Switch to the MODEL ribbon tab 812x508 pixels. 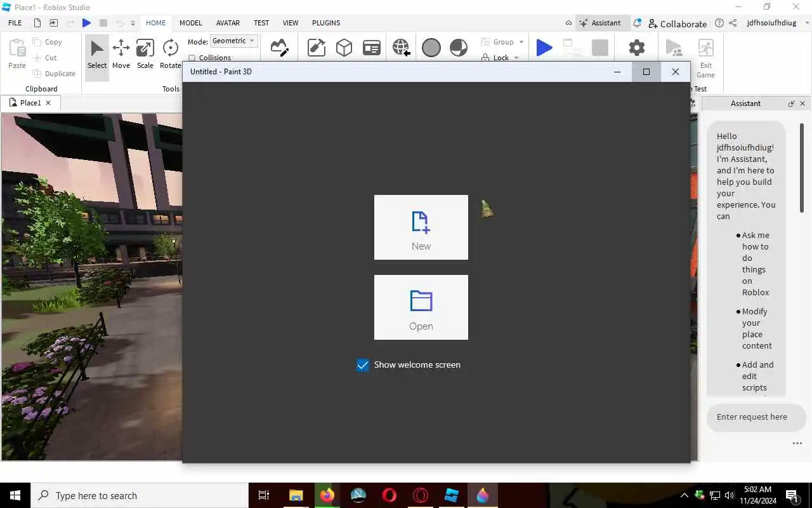[190, 23]
